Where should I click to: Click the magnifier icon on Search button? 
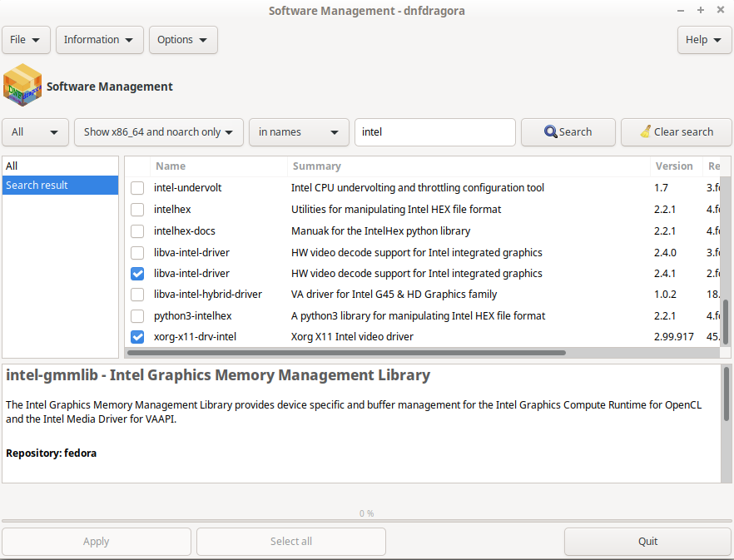[x=551, y=131]
